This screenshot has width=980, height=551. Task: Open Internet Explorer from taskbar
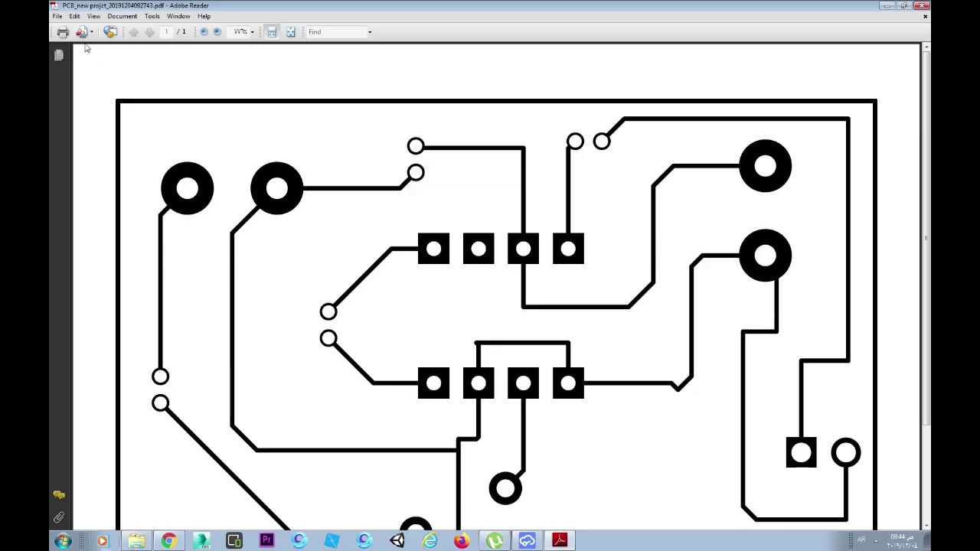click(430, 541)
